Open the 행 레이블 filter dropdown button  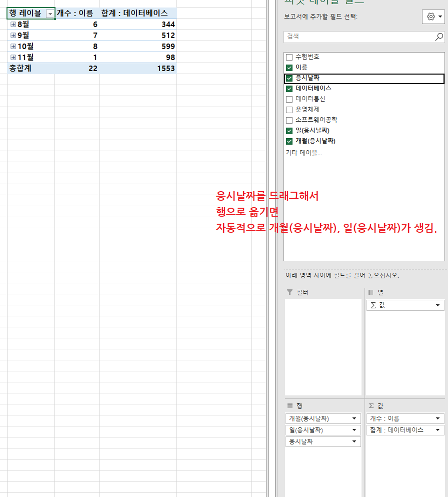pyautogui.click(x=49, y=14)
